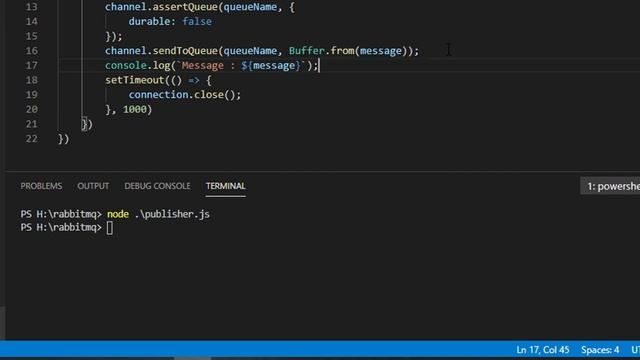
Task: Click line number 14 in gutter
Action: (x=31, y=21)
